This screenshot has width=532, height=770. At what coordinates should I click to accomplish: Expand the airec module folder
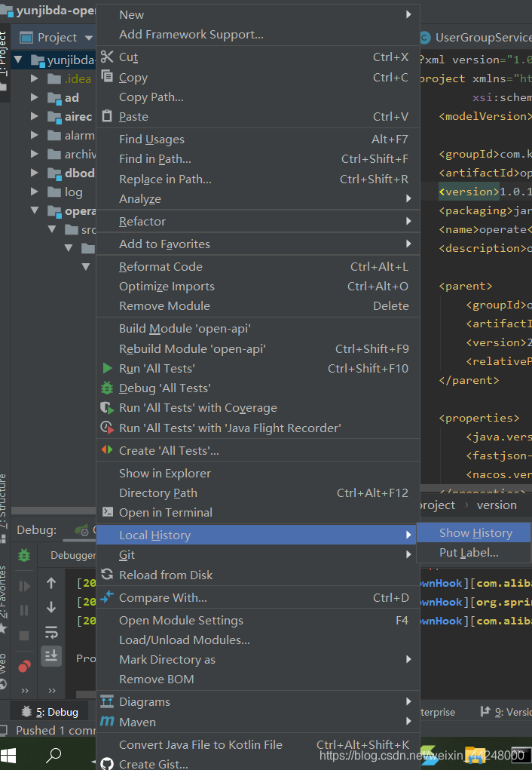point(35,116)
